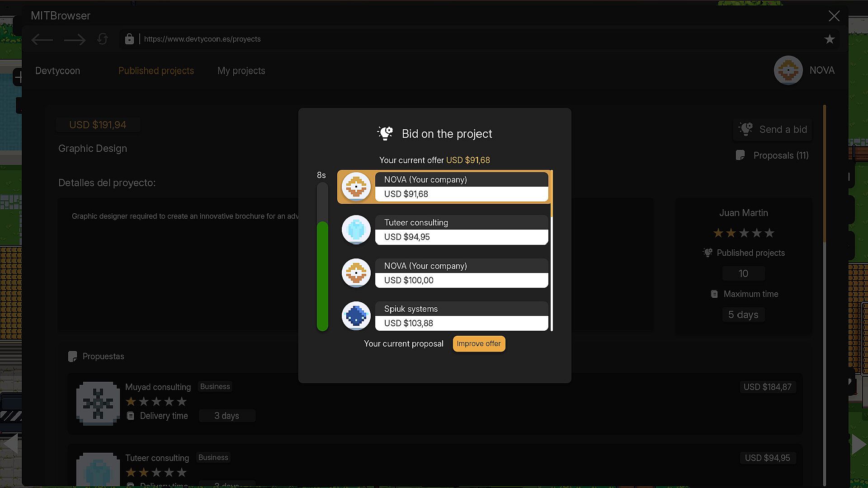Screen dimensions: 868x488
Task: Click the Devtycoon home link
Action: [x=57, y=71]
